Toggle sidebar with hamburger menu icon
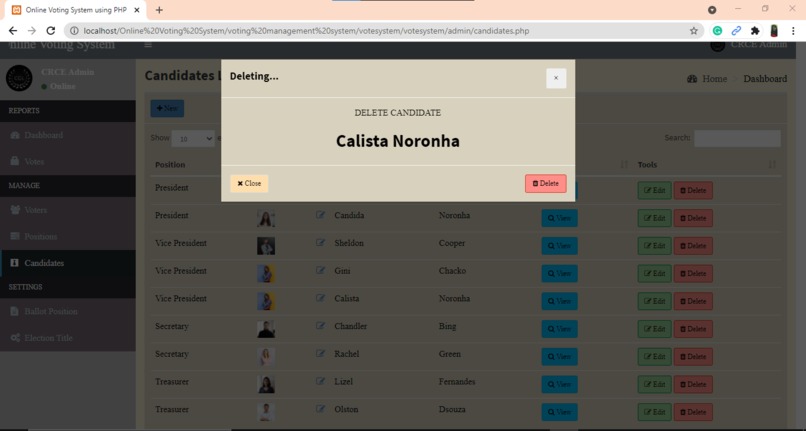The height and width of the screenshot is (431, 806). point(148,45)
